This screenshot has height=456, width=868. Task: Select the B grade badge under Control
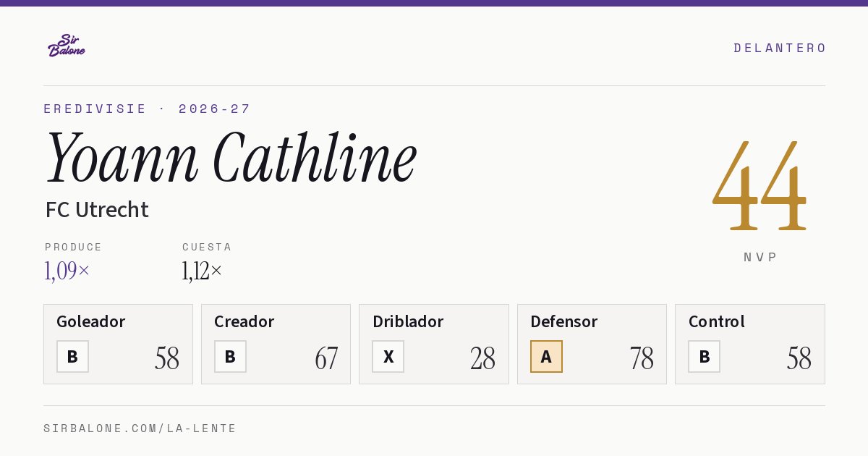tap(704, 356)
